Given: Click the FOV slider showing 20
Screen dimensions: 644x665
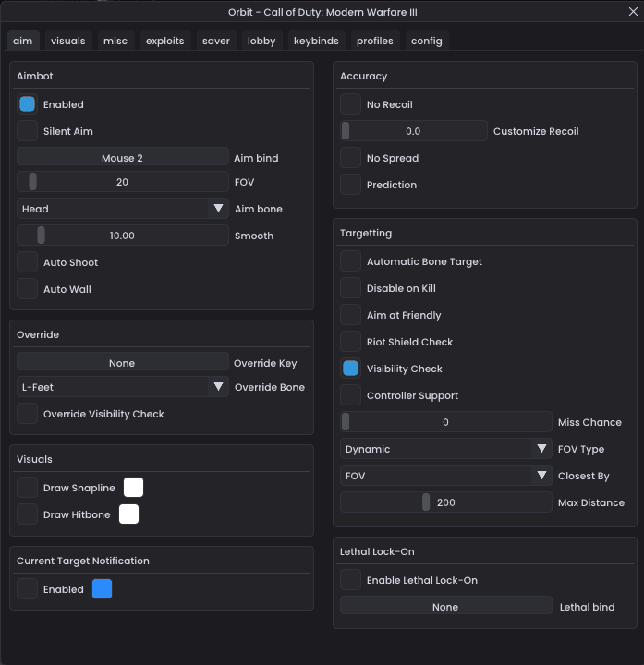Looking at the screenshot, I should tap(123, 182).
